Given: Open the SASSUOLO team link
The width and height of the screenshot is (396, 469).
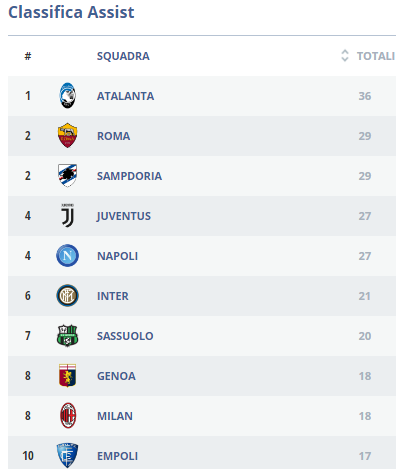Looking at the screenshot, I should [125, 336].
